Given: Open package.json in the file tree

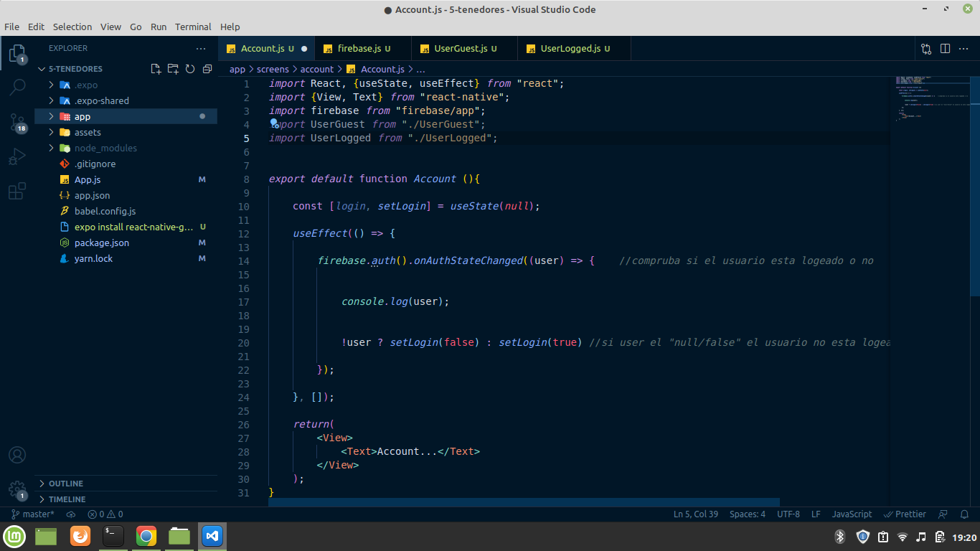Looking at the screenshot, I should coord(126,242).
